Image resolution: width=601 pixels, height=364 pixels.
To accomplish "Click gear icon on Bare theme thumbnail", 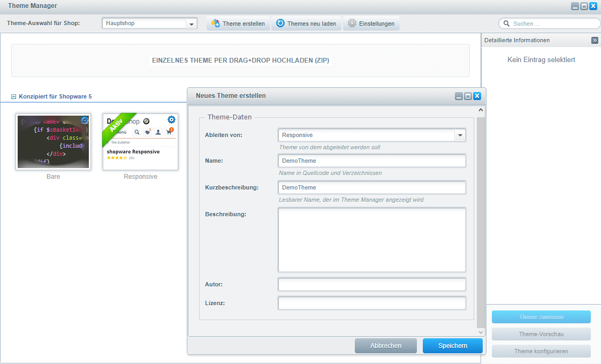I will pos(85,120).
